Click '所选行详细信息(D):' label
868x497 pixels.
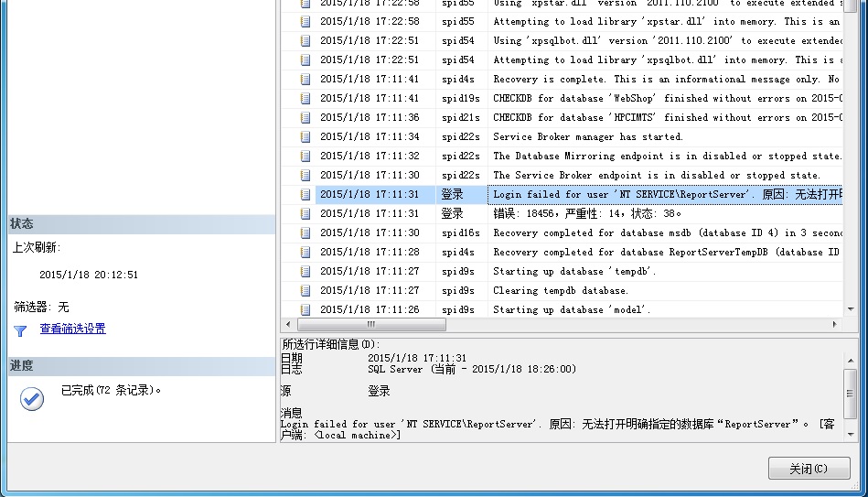click(x=330, y=344)
